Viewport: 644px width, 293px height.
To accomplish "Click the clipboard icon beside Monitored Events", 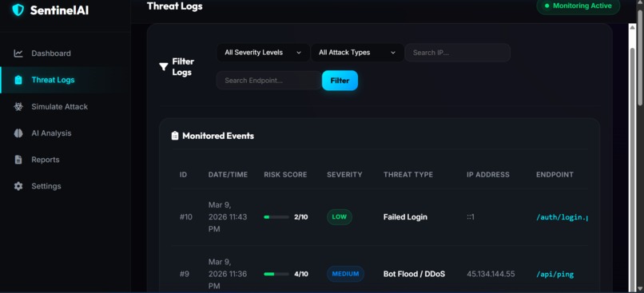I will [x=174, y=136].
